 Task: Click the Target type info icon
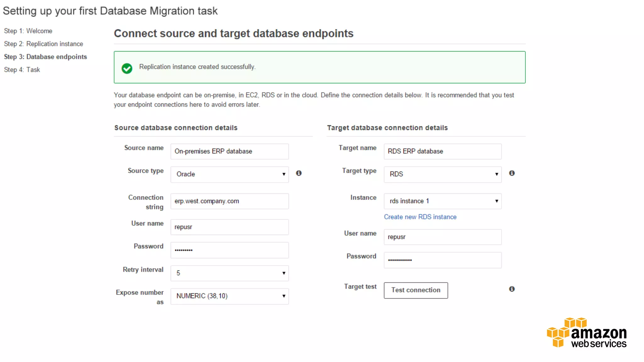[x=512, y=173]
